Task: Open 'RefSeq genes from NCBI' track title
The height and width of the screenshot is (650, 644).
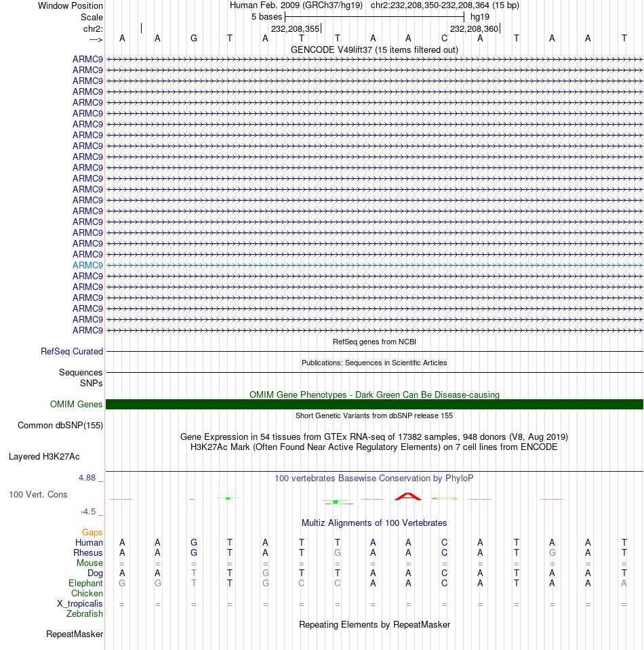Action: pos(374,342)
